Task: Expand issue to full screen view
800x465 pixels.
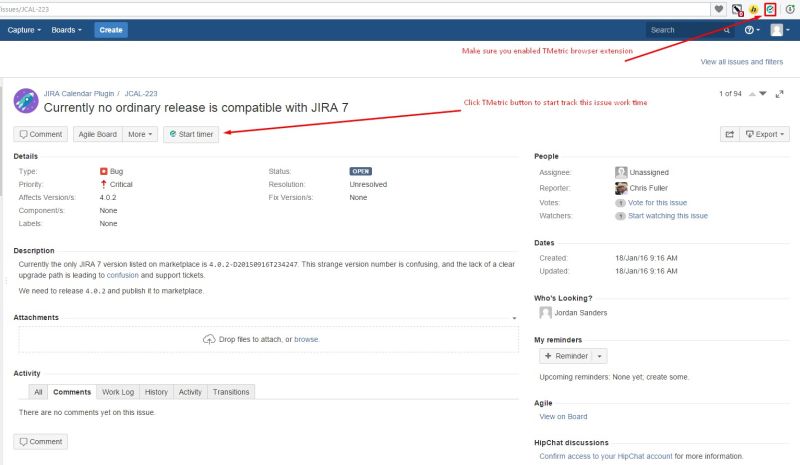Action: [x=779, y=94]
